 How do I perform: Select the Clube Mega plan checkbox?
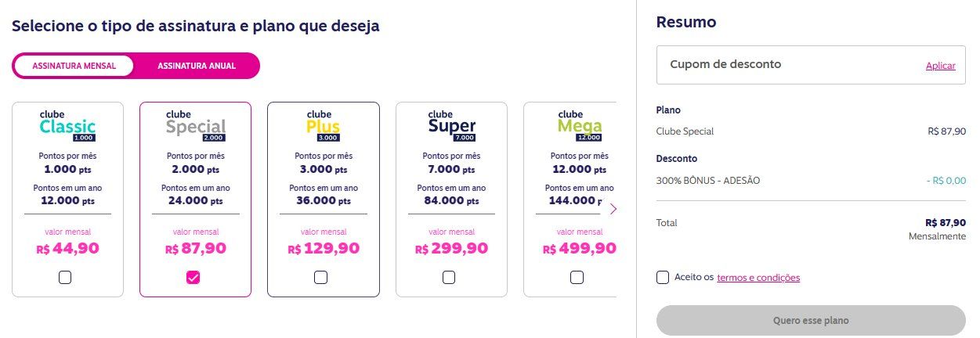click(x=577, y=277)
